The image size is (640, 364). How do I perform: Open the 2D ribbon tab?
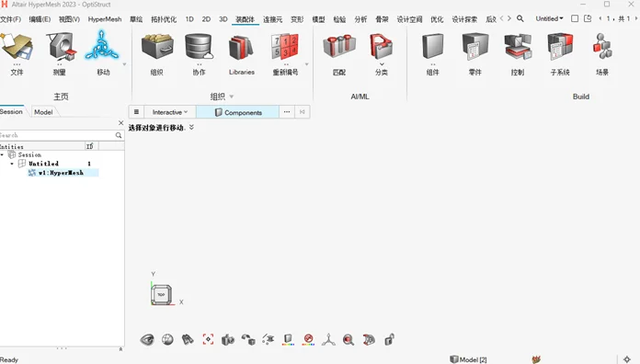(206, 19)
